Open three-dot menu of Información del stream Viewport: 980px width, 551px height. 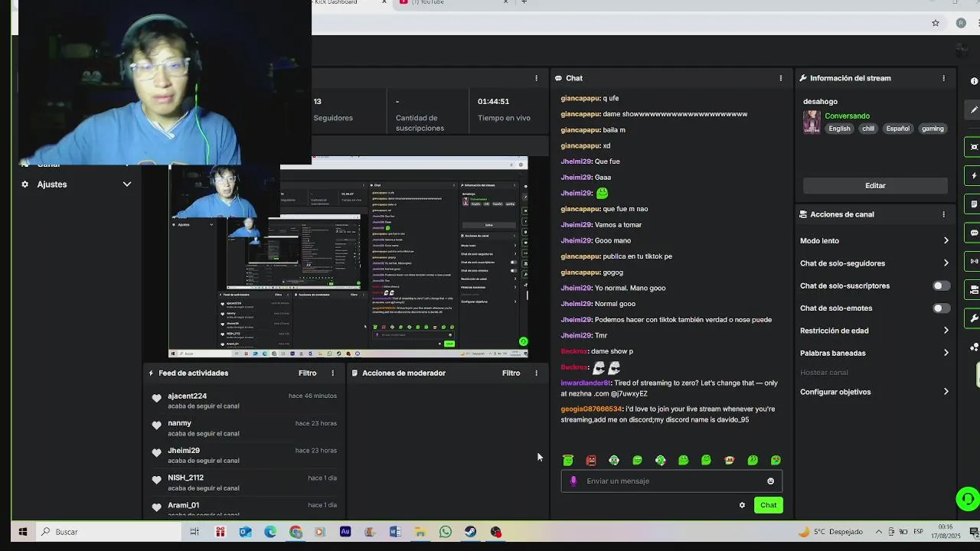pos(943,78)
